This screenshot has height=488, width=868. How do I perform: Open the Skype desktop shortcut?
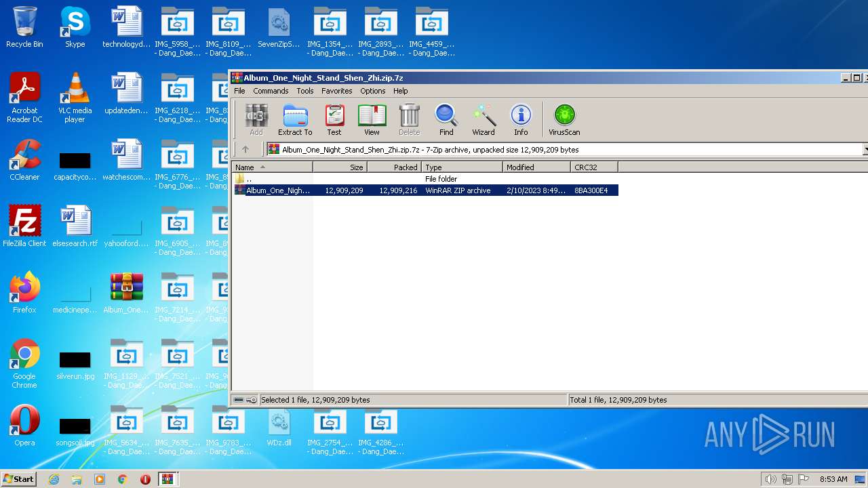75,28
